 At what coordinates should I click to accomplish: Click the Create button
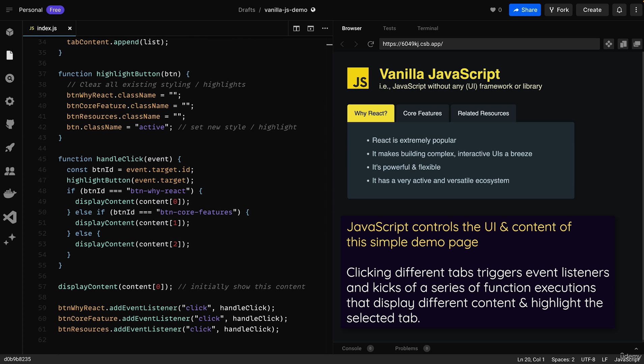click(592, 10)
